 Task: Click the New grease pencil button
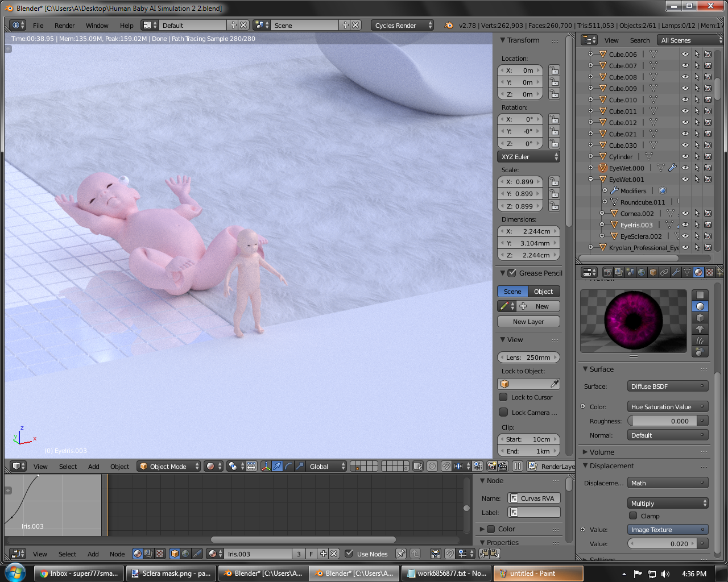pos(538,306)
